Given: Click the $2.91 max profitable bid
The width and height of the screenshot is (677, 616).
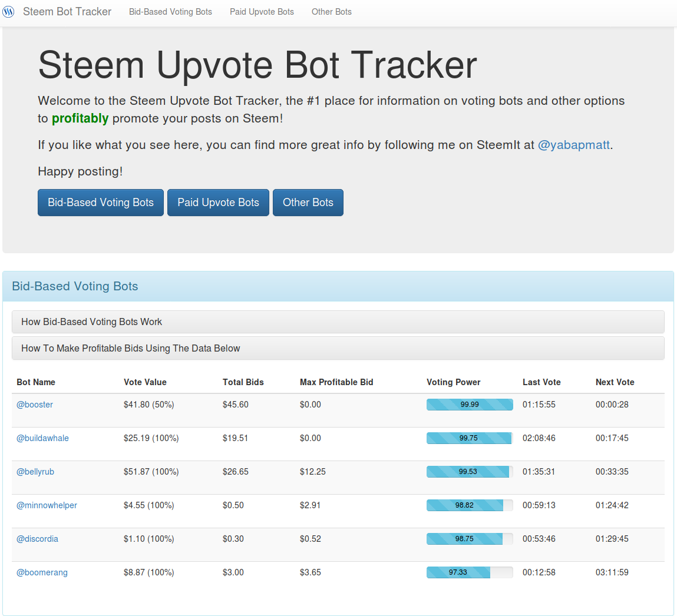Looking at the screenshot, I should click(310, 505).
